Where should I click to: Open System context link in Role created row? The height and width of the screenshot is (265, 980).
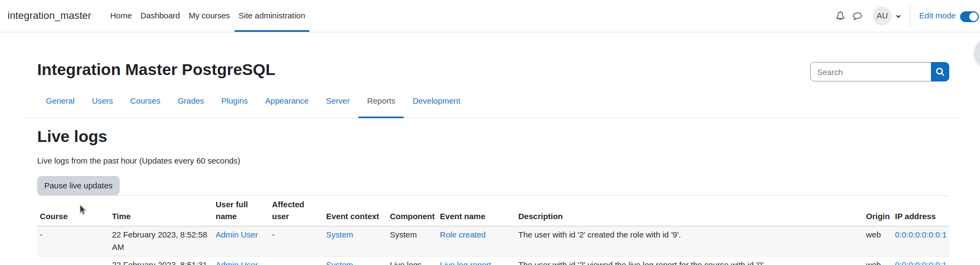(x=340, y=235)
